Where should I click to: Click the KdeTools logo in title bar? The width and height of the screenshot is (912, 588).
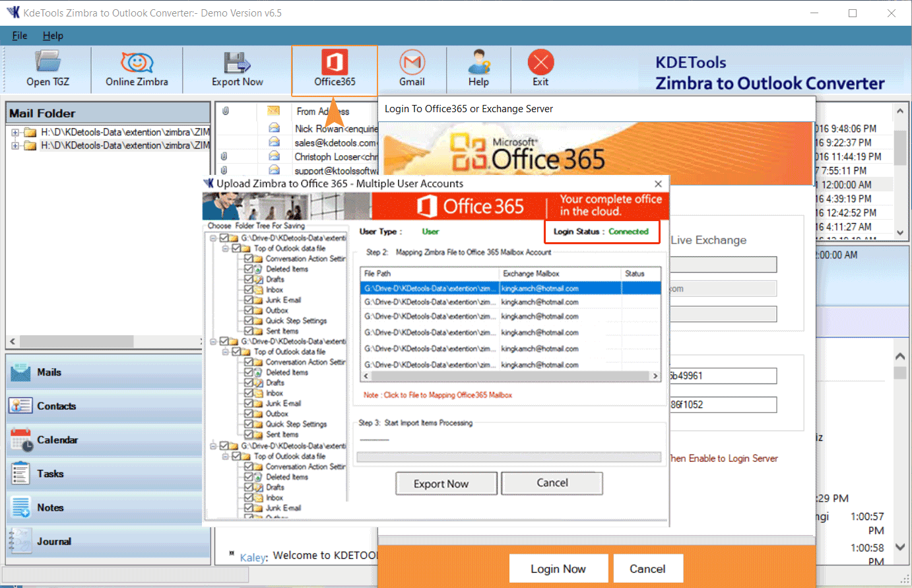tap(13, 13)
